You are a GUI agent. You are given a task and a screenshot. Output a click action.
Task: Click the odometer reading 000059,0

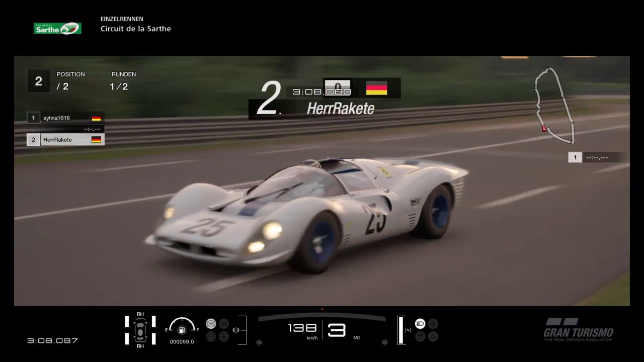(182, 342)
